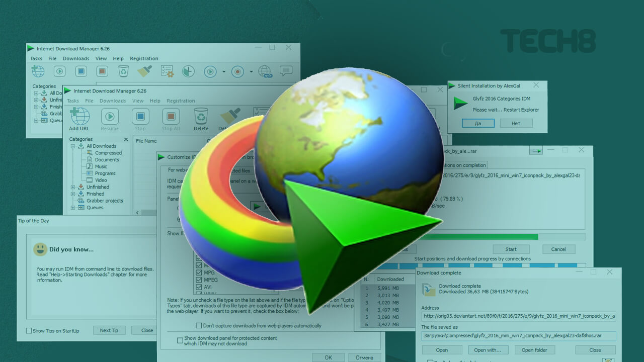Open Help menu in front IDM window

(155, 101)
